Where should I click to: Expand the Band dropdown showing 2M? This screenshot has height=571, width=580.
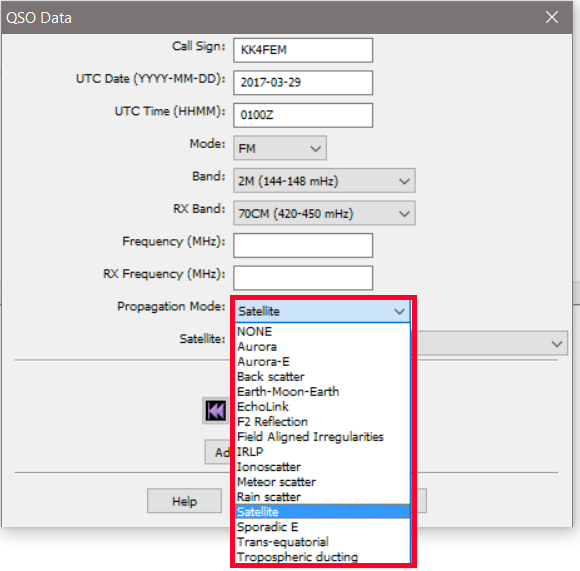pyautogui.click(x=324, y=181)
